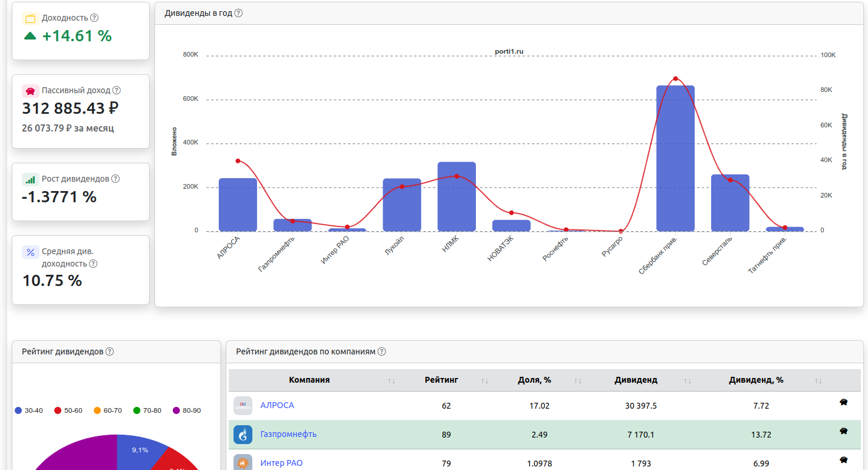
Task: Open help tooltip for Пассивный доход
Action: pos(117,91)
